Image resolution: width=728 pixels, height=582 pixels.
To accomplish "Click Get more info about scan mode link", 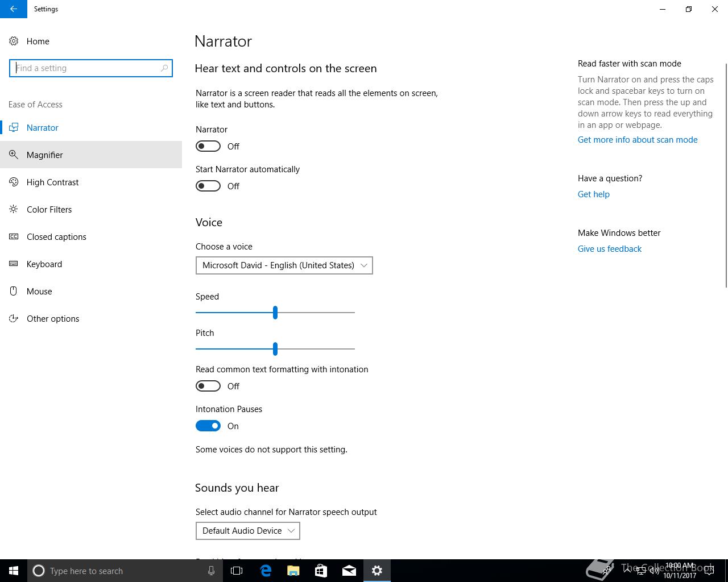I will coord(638,140).
